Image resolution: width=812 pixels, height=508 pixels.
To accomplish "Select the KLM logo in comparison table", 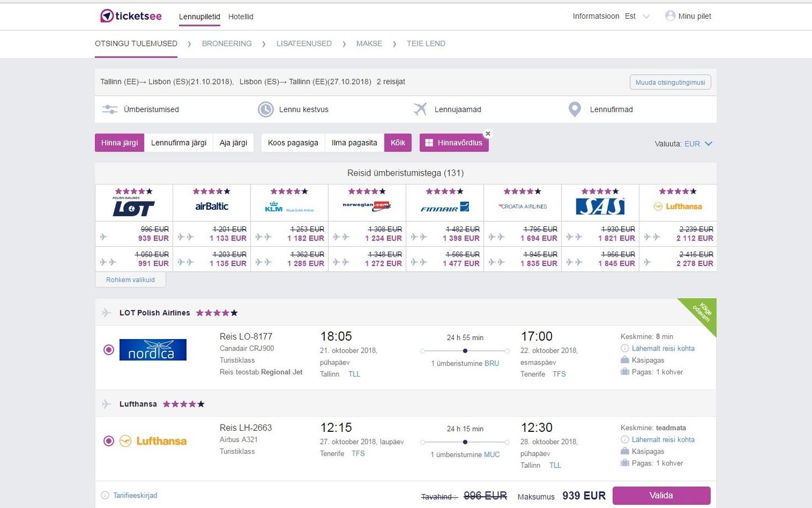I will click(289, 207).
